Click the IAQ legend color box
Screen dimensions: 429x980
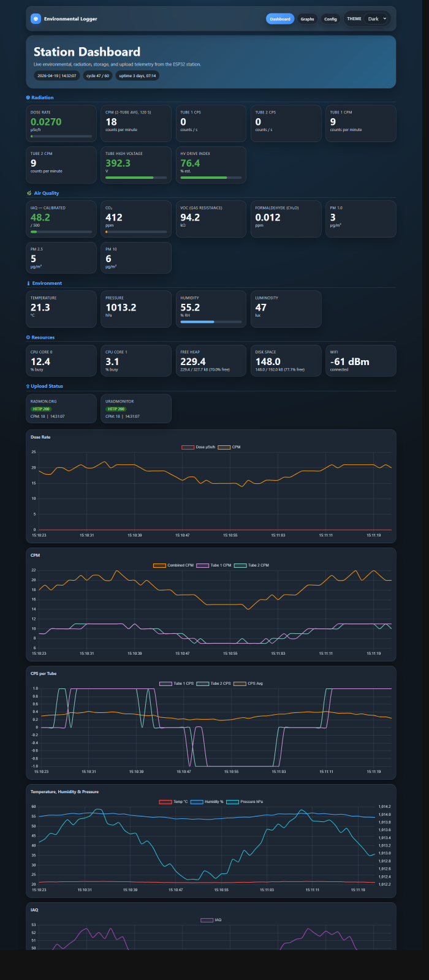coord(207,920)
